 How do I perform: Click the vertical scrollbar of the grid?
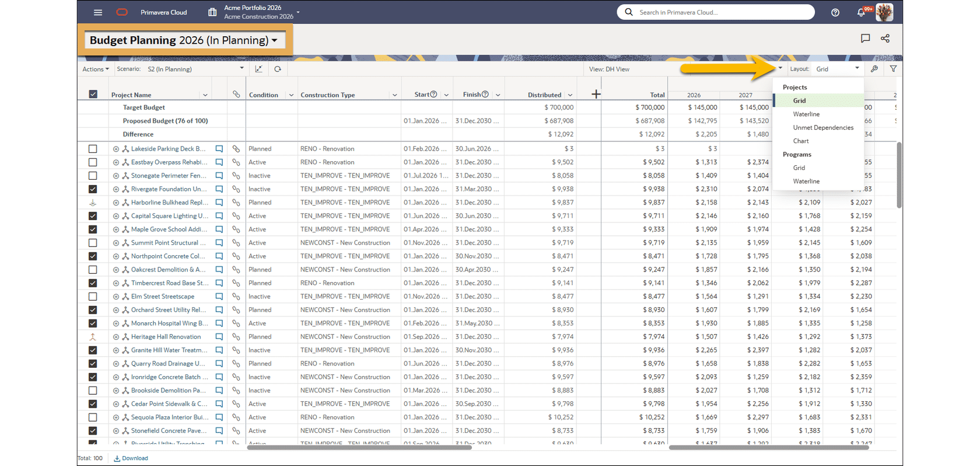click(899, 175)
